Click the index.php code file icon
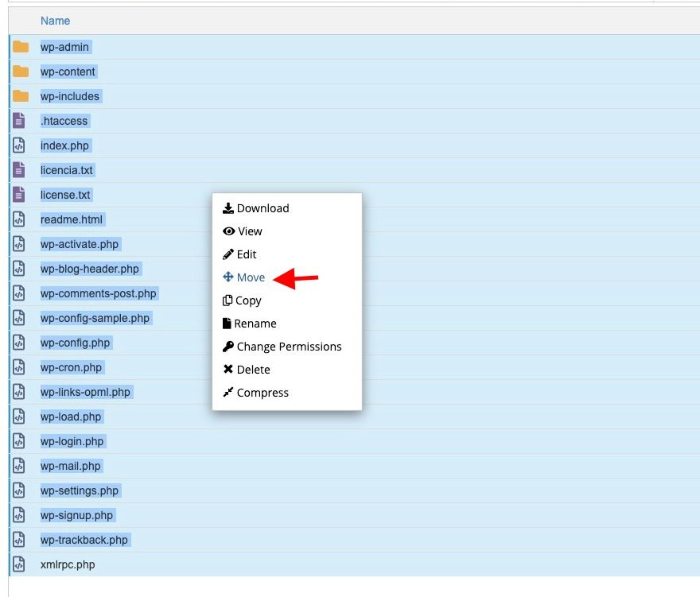Viewport: 700px width, 597px height. click(19, 145)
